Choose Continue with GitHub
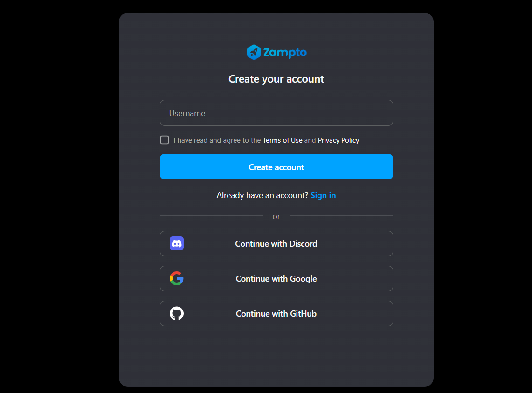 [276, 314]
